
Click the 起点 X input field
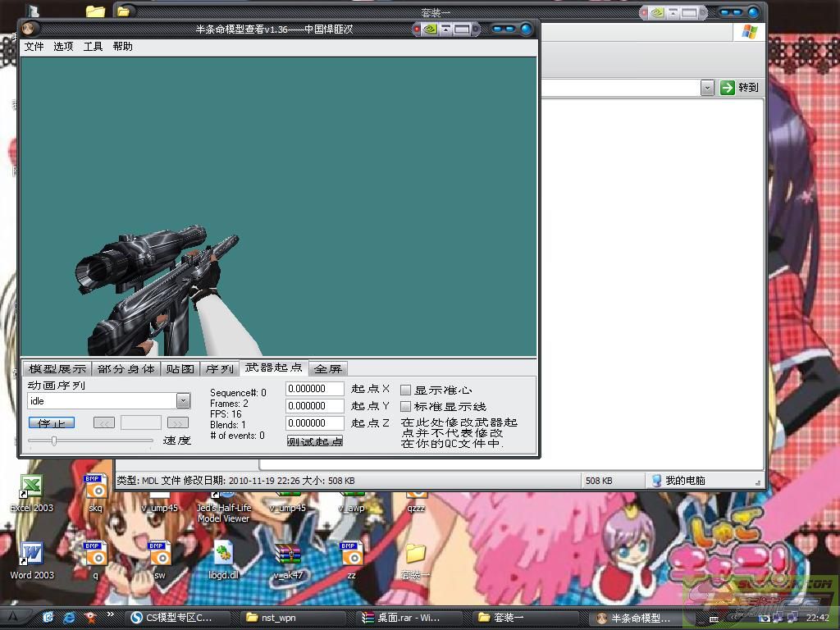(314, 389)
